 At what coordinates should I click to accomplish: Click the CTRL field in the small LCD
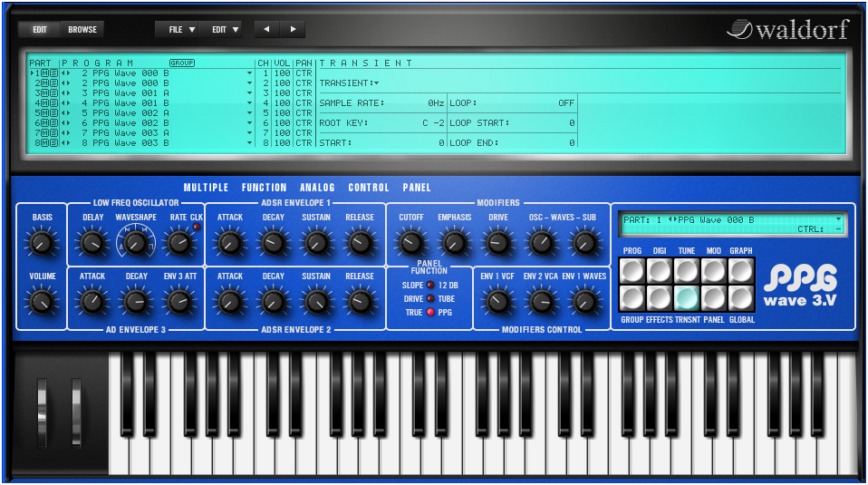click(820, 228)
